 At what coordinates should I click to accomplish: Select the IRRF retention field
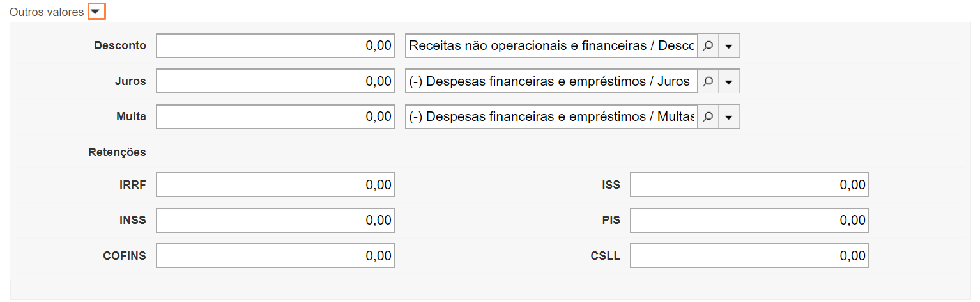pos(275,185)
